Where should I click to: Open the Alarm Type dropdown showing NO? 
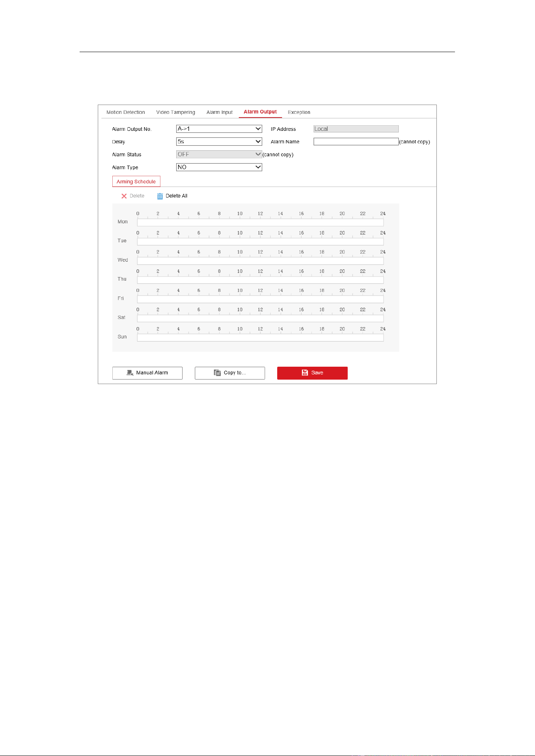pos(219,167)
